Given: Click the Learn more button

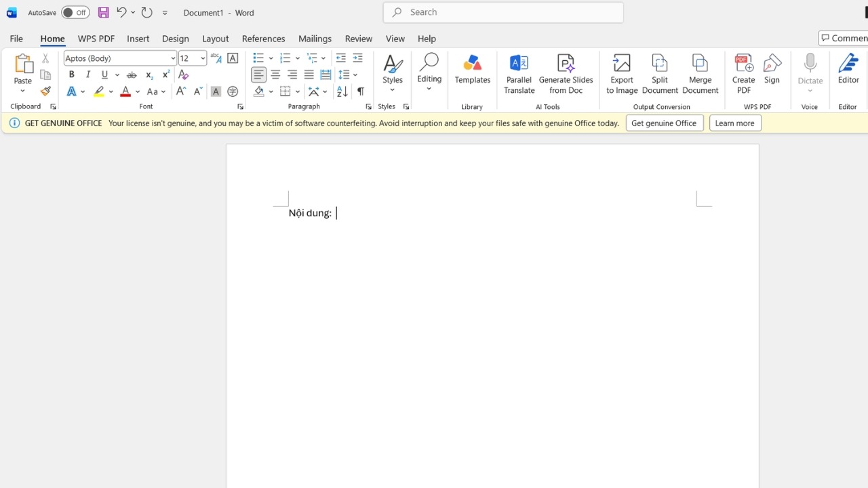Looking at the screenshot, I should (x=735, y=123).
